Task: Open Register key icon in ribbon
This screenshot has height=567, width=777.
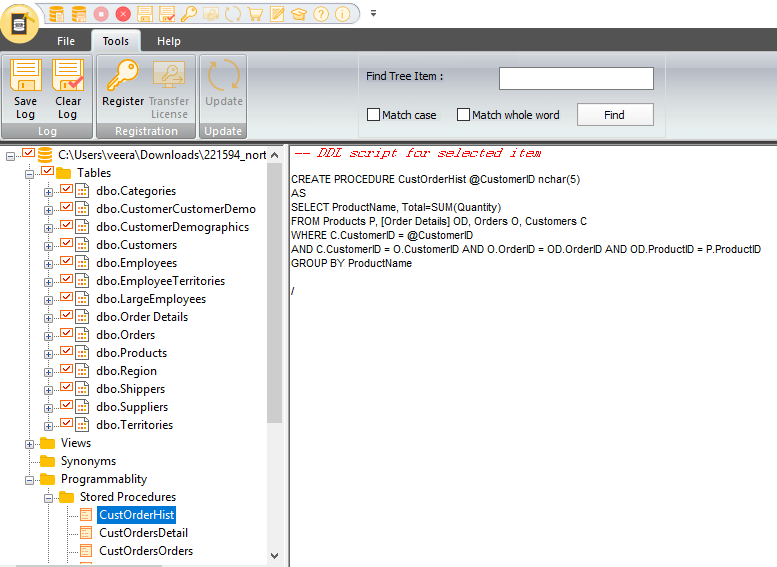Action: point(123,88)
